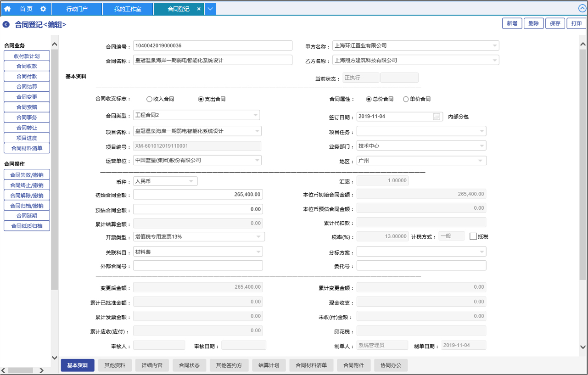Click the main form vertical scrollbar
Image resolution: width=588 pixels, height=375 pixels.
click(583, 184)
